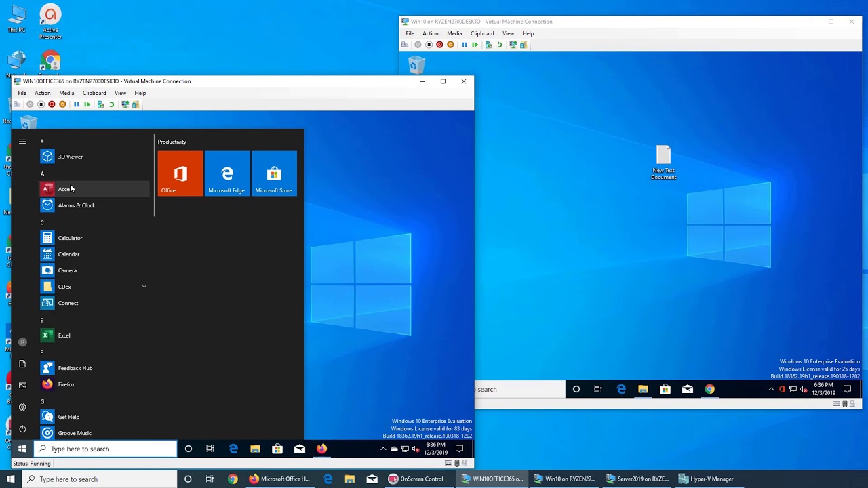Open Action menu in WIN10OFFICE365 window
This screenshot has width=868, height=488.
coord(42,93)
